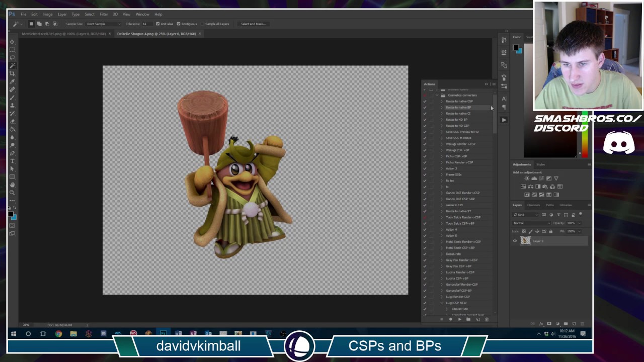Image resolution: width=644 pixels, height=362 pixels.
Task: Run the Resize to native BP action
Action: [x=458, y=108]
